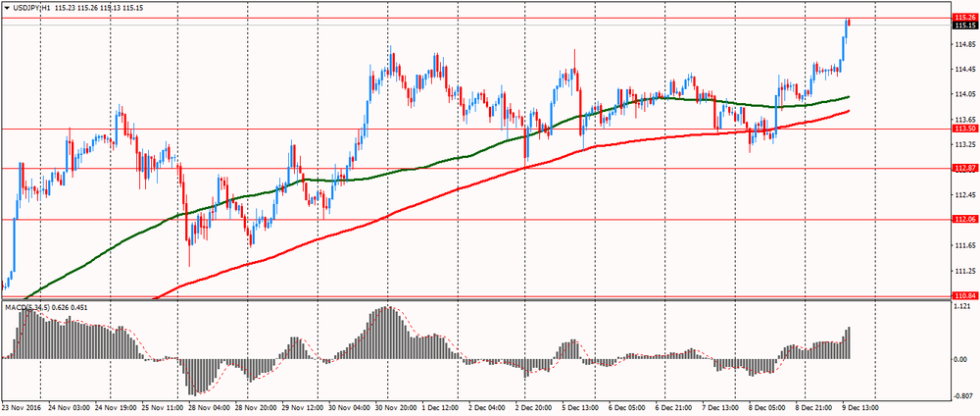980x416 pixels.
Task: Click the red 110.84 price level label
Action: point(965,296)
